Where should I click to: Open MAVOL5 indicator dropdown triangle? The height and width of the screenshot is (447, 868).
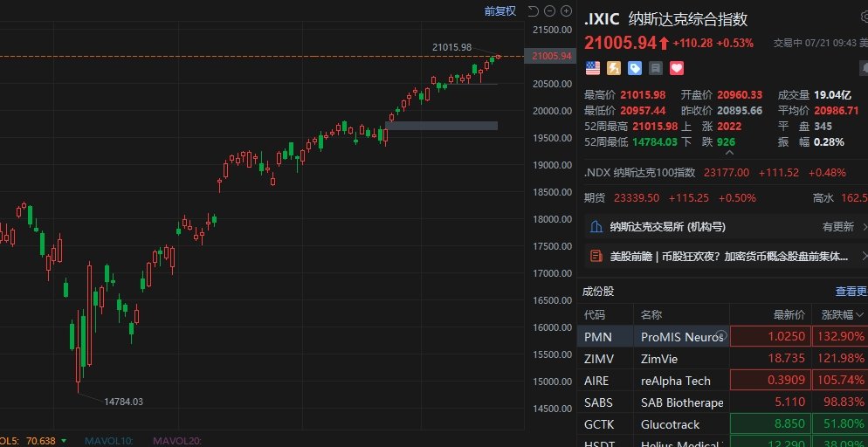click(64, 441)
